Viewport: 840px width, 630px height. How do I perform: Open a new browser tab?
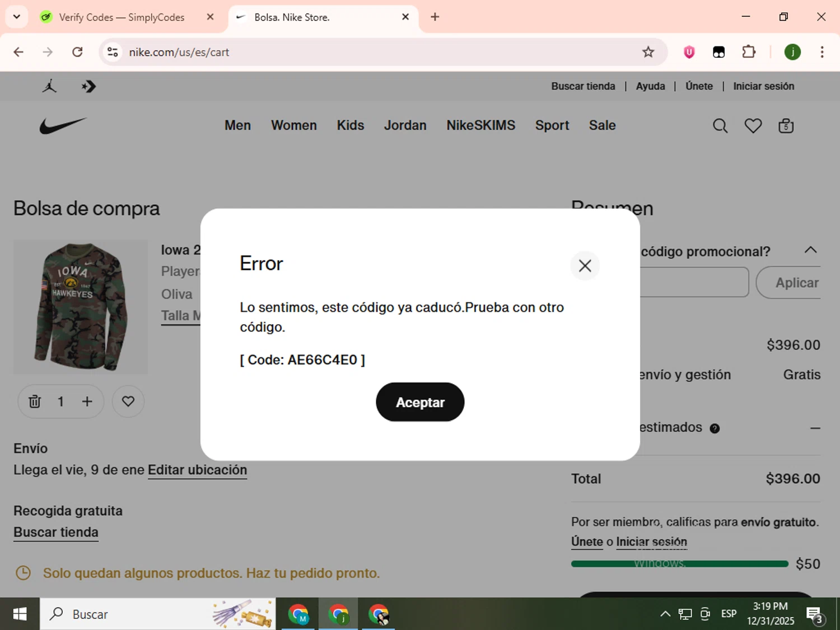(435, 17)
